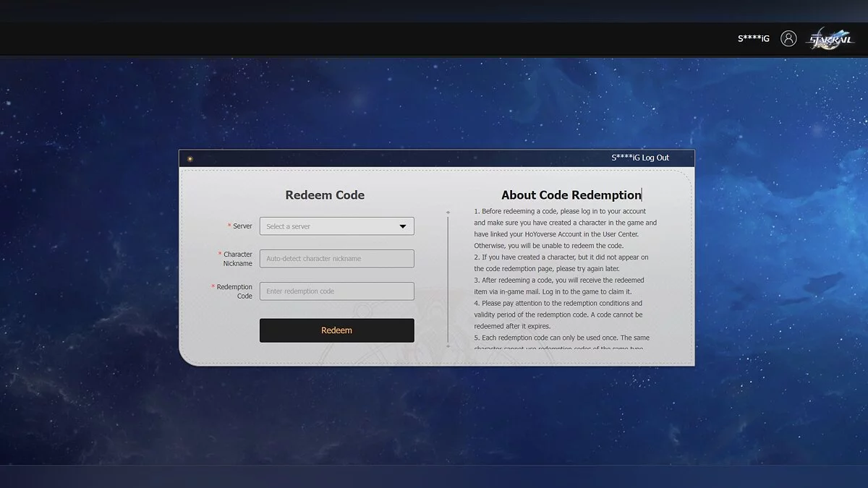868x488 pixels.
Task: Click rule text starting "1. Before redeeming a code"
Action: [x=566, y=228]
